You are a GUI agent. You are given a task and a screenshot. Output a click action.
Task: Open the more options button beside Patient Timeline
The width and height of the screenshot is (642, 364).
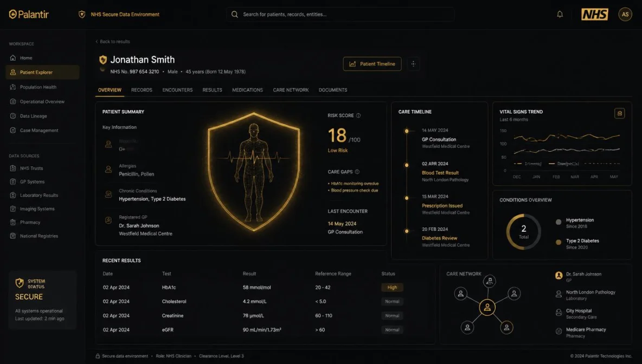[x=413, y=64]
